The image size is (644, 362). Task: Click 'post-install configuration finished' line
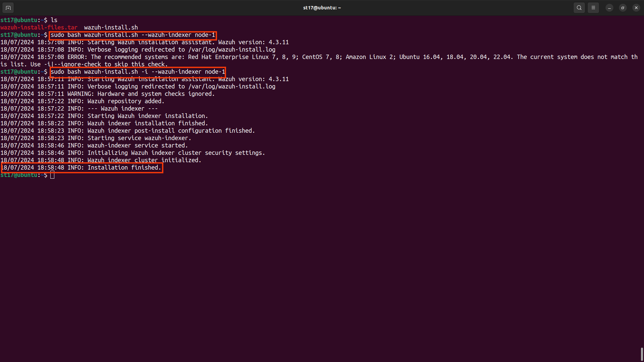[x=128, y=131]
